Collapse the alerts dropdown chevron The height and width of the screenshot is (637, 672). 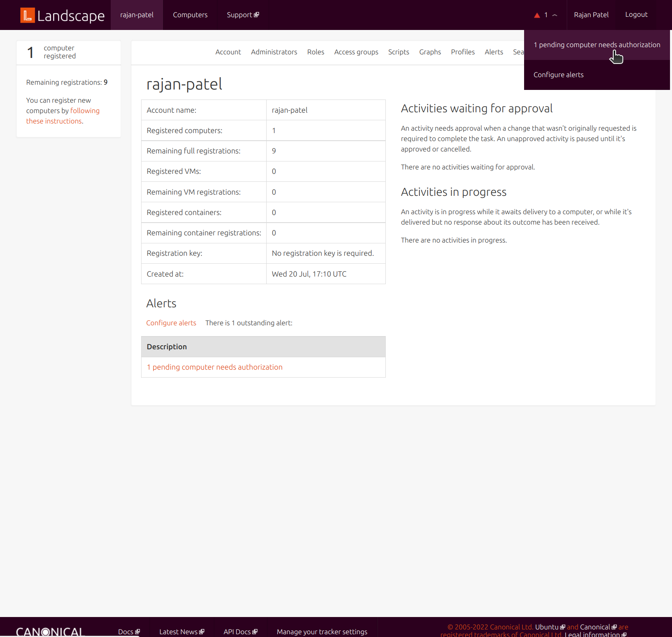[555, 15]
